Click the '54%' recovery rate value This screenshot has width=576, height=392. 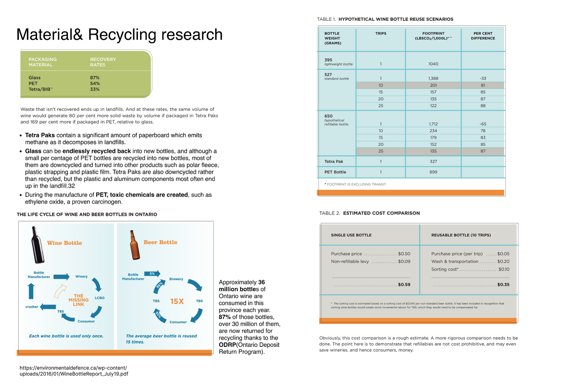(95, 84)
